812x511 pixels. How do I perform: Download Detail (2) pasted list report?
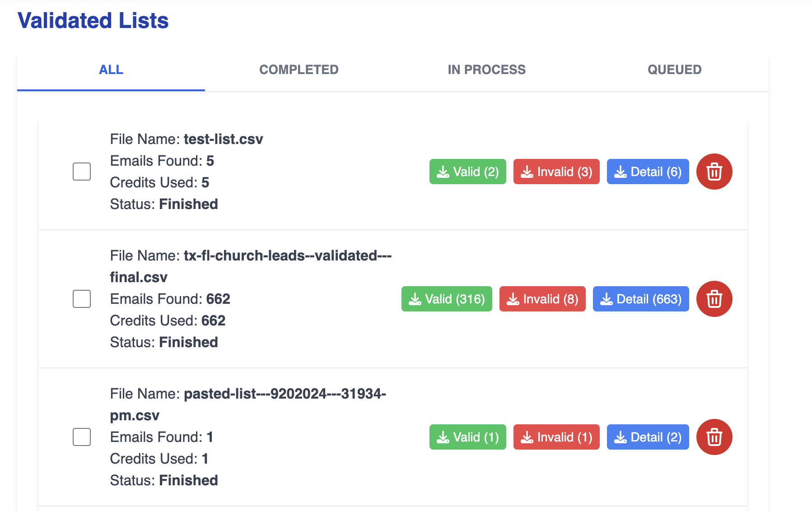(648, 437)
